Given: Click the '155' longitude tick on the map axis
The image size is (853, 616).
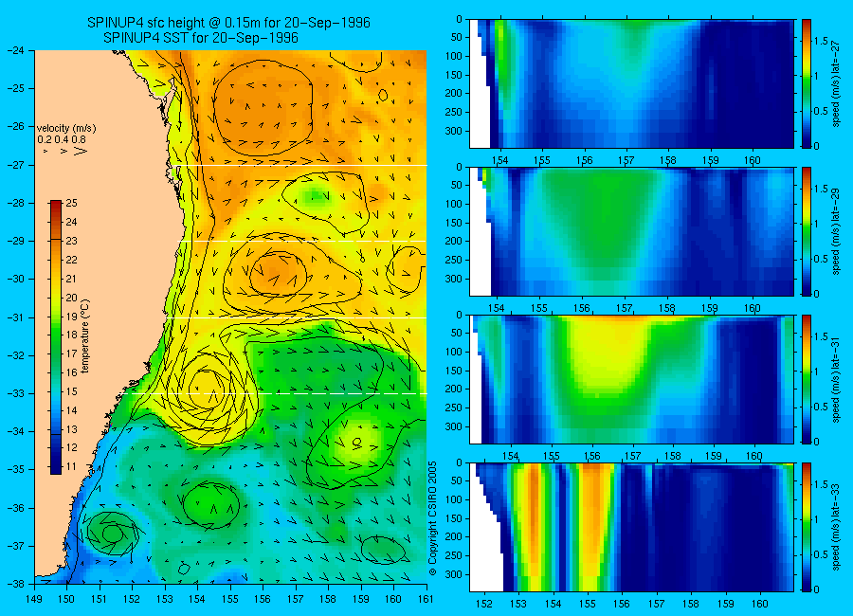Looking at the screenshot, I should tap(230, 599).
